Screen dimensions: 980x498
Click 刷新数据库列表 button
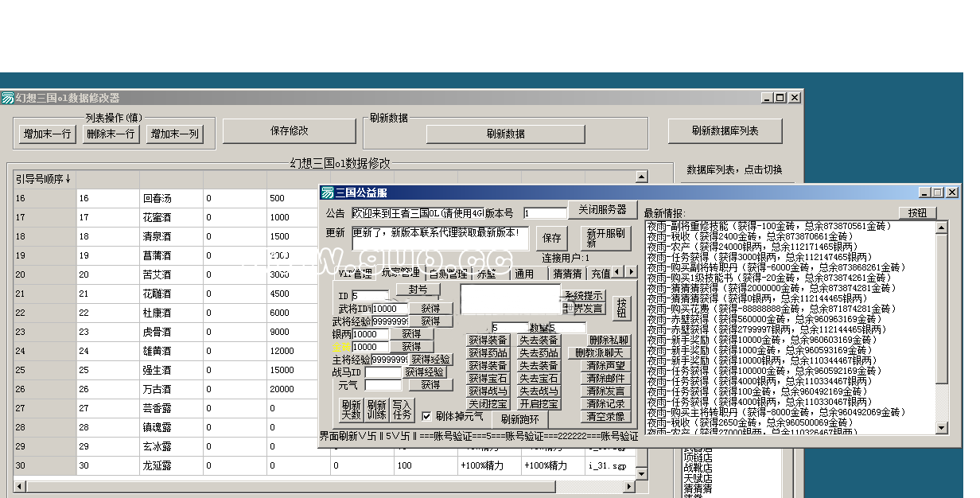725,130
